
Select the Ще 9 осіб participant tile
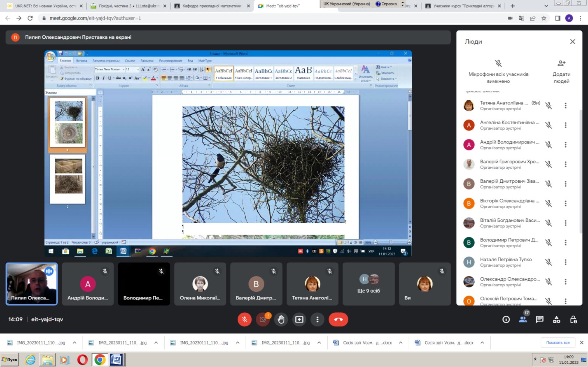[x=369, y=284]
